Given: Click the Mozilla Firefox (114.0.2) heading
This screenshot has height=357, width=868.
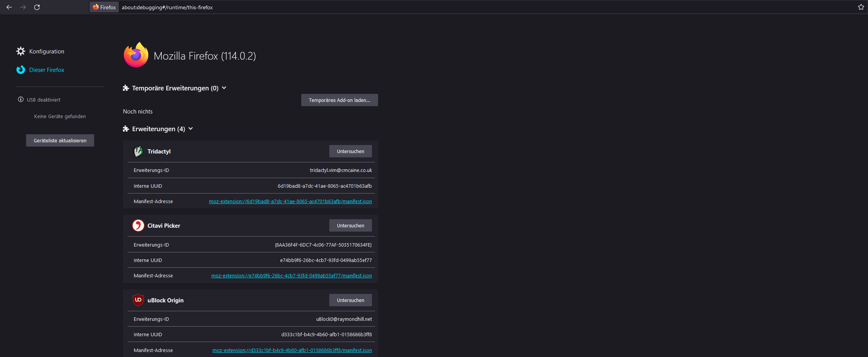Looking at the screenshot, I should pos(205,56).
